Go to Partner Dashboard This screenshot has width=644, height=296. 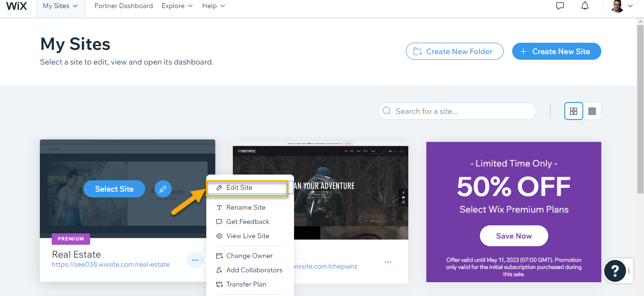[123, 6]
